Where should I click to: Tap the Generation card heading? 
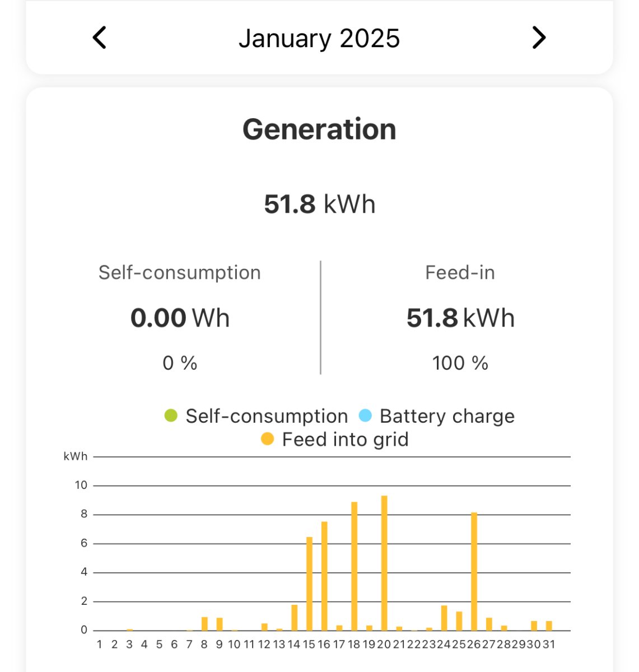[x=319, y=129]
